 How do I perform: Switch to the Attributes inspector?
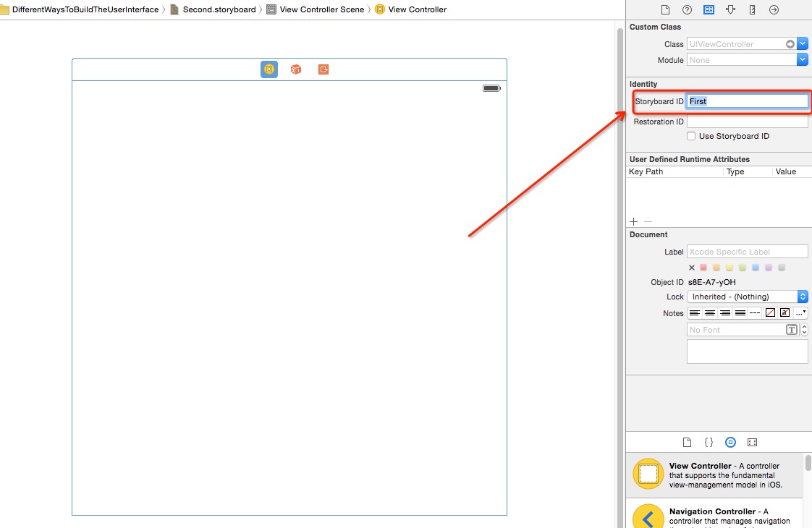coord(730,9)
